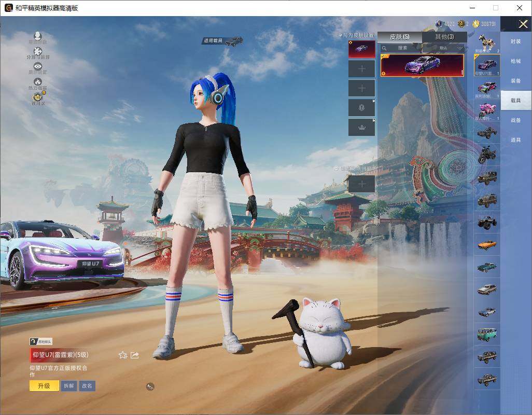Open the 战备 category tab
This screenshot has width=532, height=415.
[x=516, y=120]
